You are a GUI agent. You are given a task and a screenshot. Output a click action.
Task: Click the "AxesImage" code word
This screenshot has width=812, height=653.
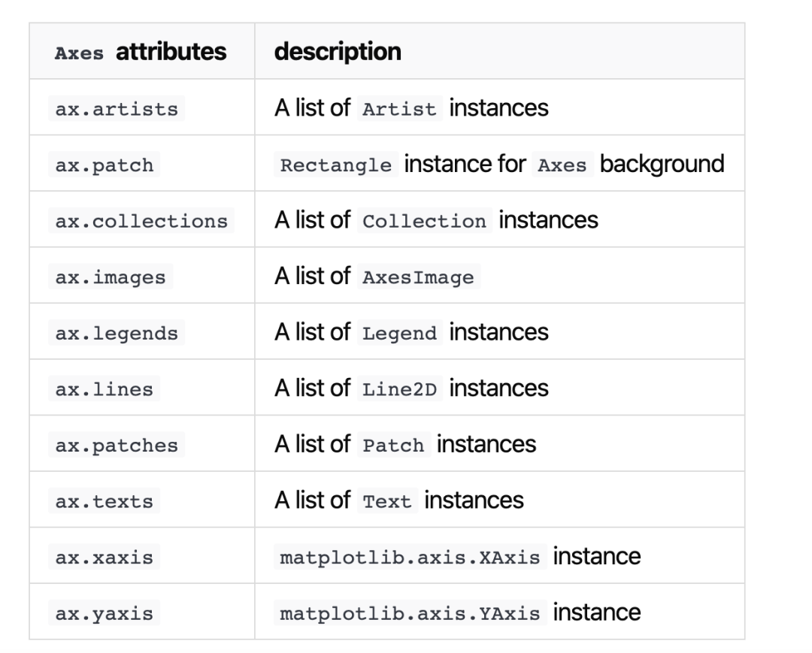coord(418,277)
